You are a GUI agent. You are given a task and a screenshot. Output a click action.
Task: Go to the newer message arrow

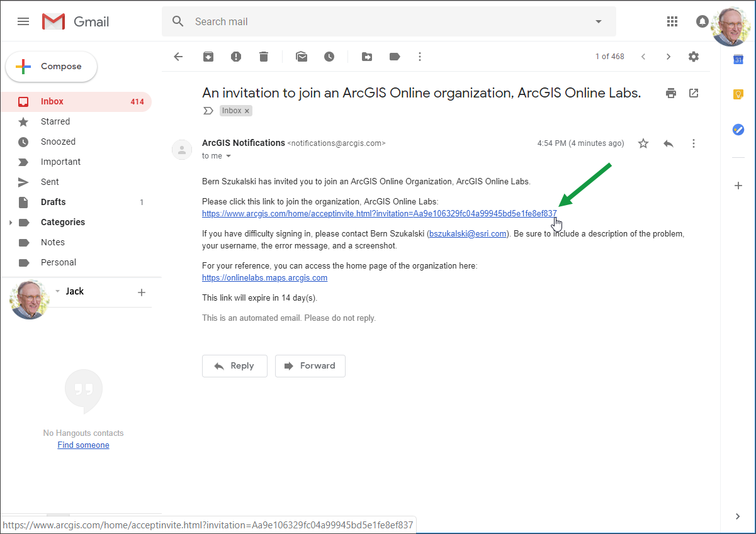point(643,57)
